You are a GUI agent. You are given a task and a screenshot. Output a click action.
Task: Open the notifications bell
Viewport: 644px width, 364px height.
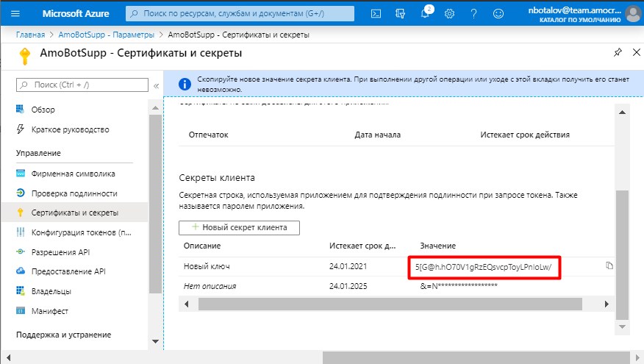tap(426, 13)
